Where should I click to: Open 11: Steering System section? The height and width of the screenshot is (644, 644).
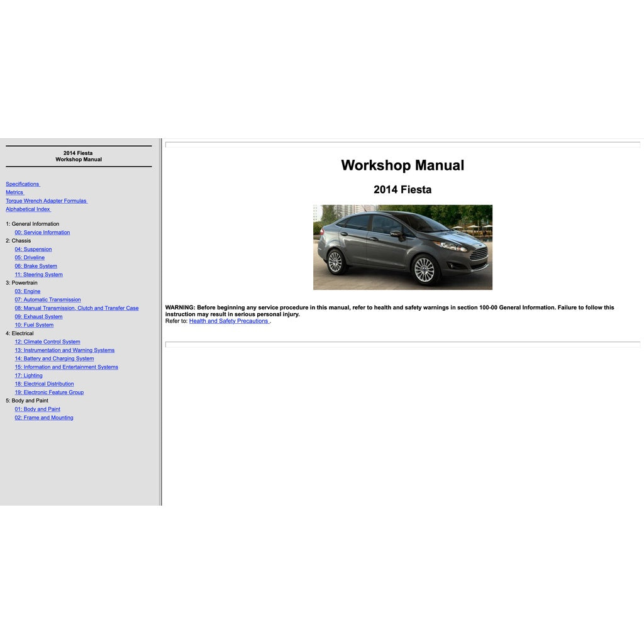(38, 274)
